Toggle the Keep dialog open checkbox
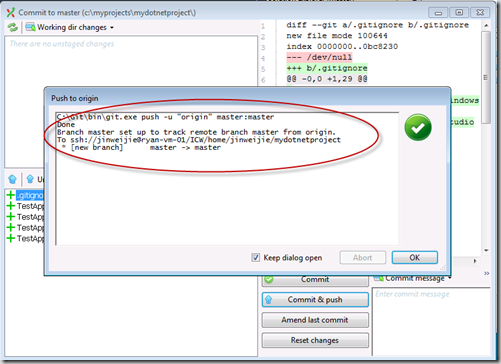Viewport: 501px width, 364px height. coord(255,258)
